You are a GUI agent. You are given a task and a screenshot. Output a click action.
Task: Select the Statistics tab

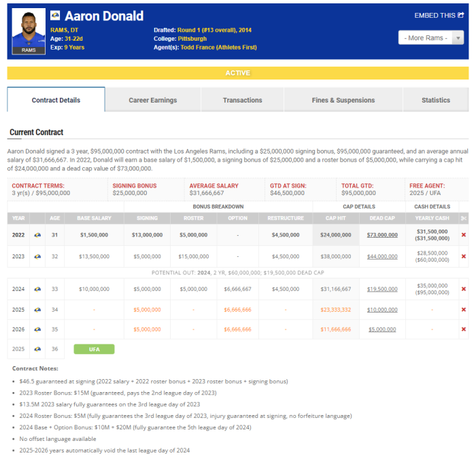tap(435, 100)
